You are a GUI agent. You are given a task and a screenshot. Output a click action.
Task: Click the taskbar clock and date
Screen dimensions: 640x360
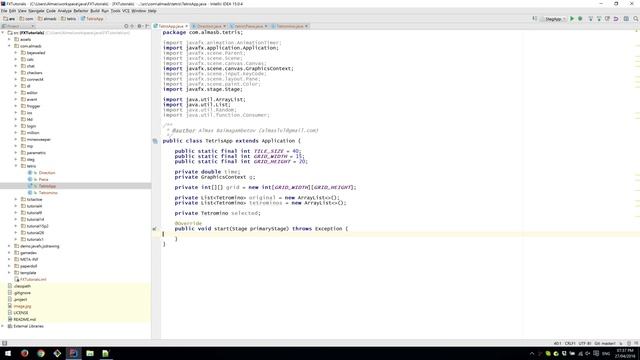[624, 353]
